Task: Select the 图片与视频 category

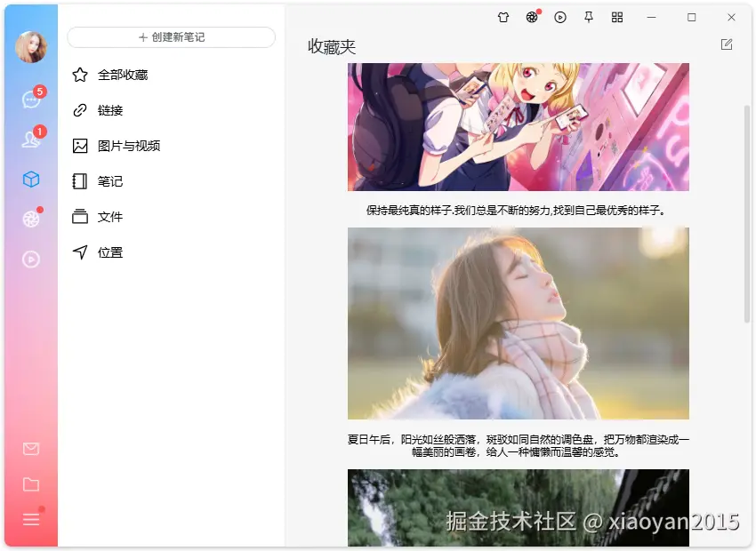Action: tap(171, 146)
